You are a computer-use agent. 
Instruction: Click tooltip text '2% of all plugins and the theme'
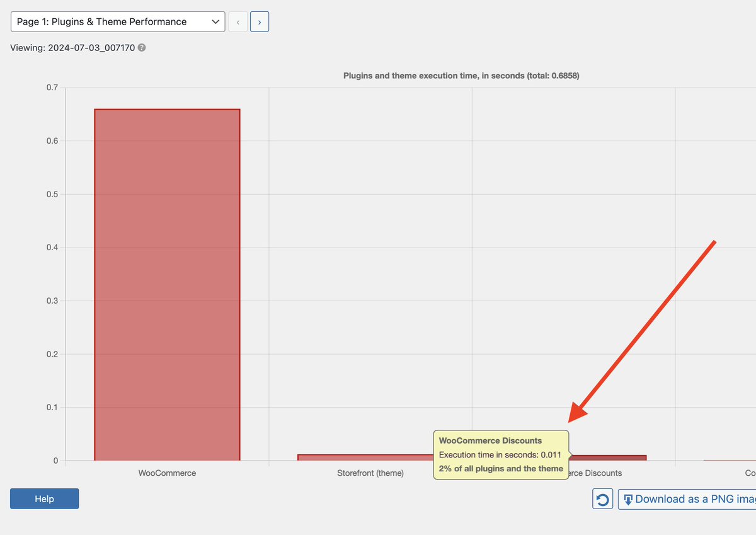pos(501,468)
